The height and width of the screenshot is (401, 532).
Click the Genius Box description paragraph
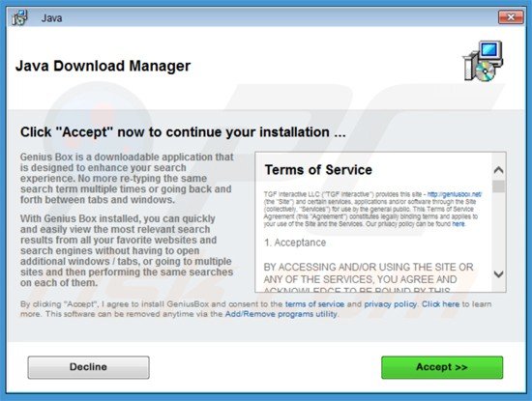point(127,179)
